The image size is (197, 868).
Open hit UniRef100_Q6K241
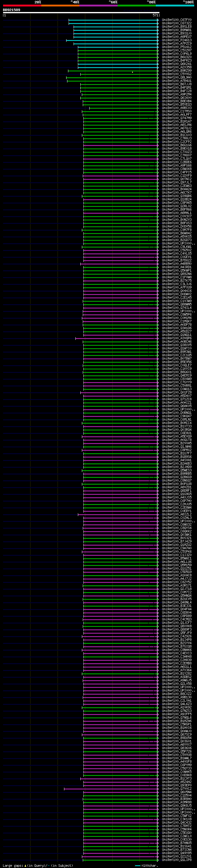(177, 64)
